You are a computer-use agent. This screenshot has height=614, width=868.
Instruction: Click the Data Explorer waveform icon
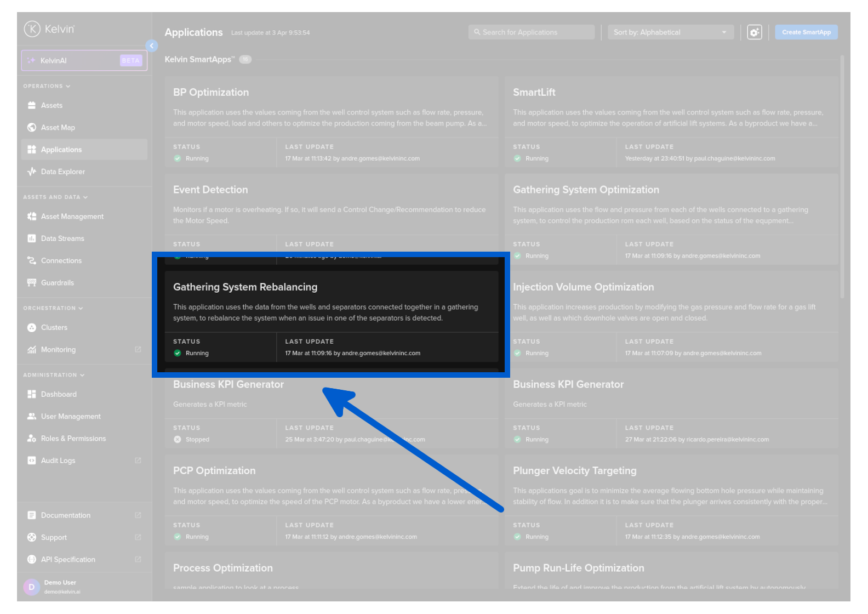pos(32,172)
